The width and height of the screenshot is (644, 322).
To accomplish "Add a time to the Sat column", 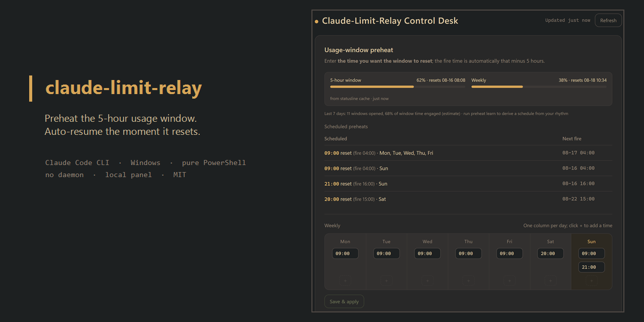I will 550,281.
